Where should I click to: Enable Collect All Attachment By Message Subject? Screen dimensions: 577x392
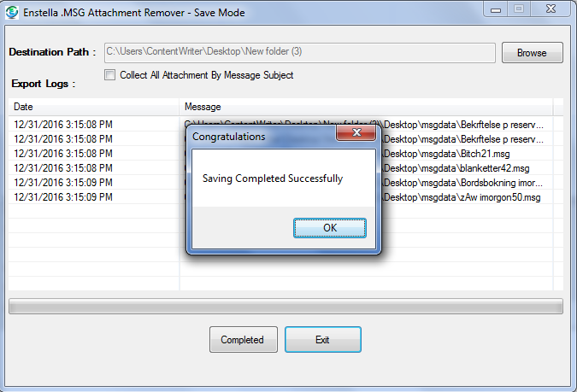pyautogui.click(x=109, y=75)
